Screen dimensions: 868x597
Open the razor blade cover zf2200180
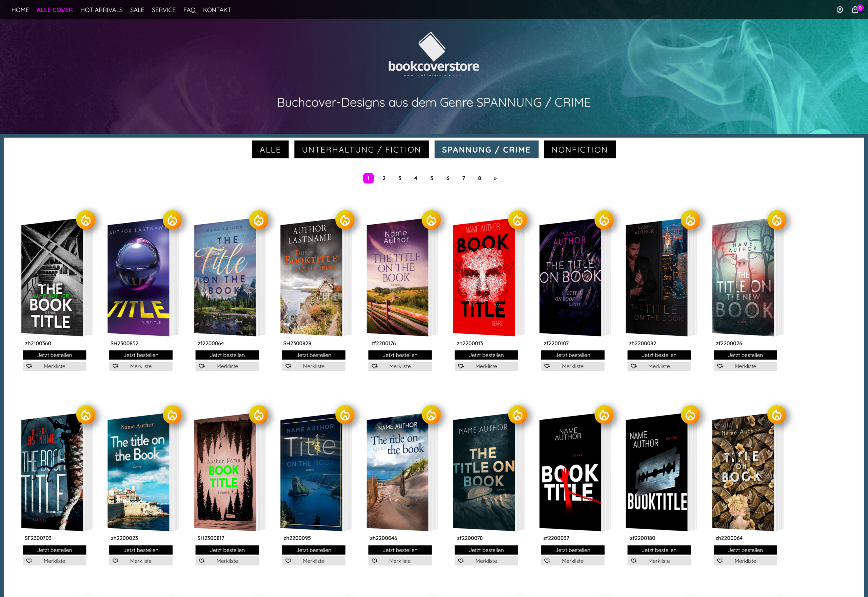(656, 473)
